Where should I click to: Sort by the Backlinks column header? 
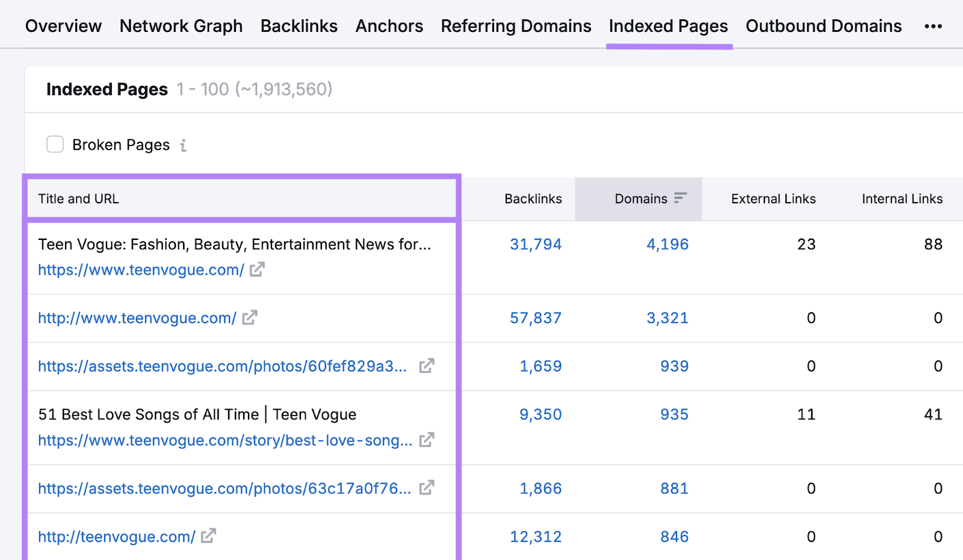tap(533, 199)
